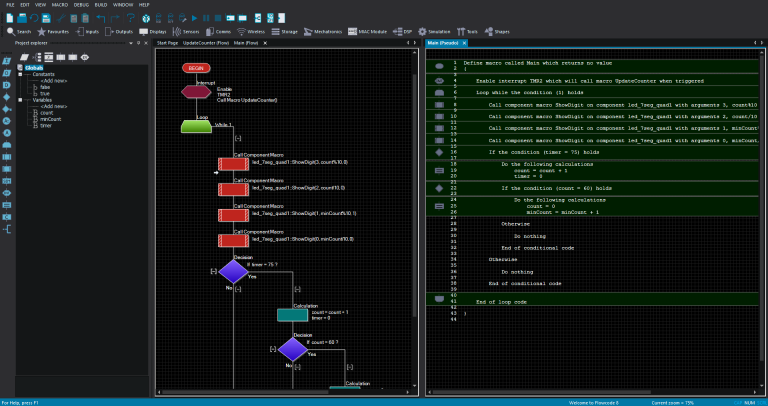768x406 pixels.
Task: Toggle the Project explorer pin icon
Action: 139,43
